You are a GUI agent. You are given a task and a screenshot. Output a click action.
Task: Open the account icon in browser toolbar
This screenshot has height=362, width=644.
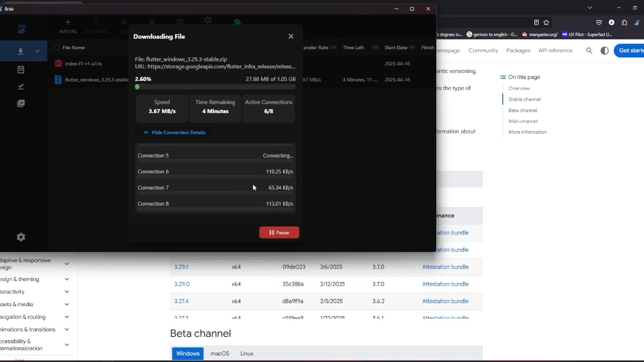pos(611,22)
